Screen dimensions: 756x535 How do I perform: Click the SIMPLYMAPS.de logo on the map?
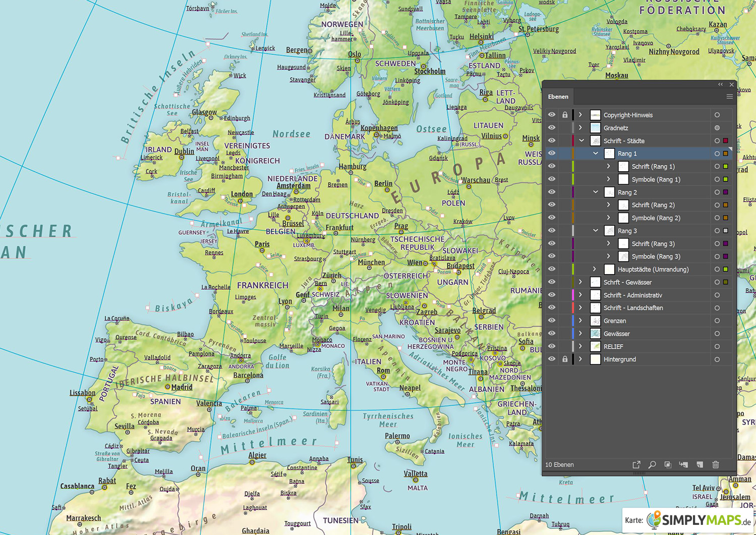coord(699,520)
